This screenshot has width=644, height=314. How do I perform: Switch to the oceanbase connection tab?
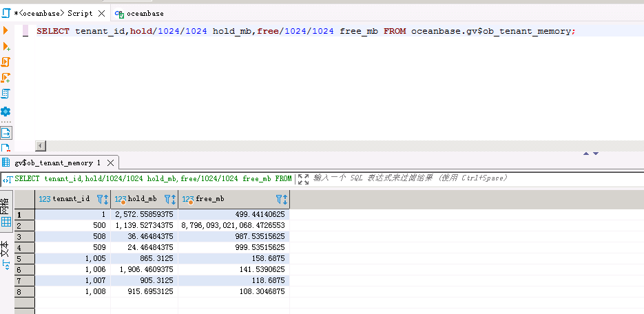[x=139, y=14]
